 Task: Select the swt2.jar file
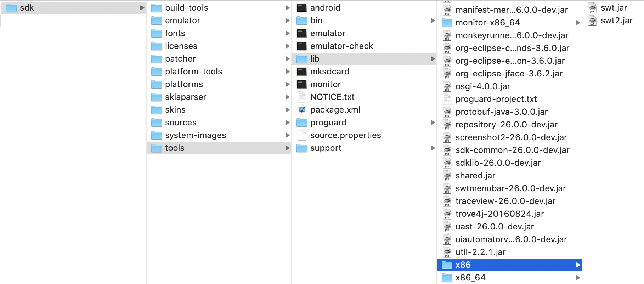(616, 21)
